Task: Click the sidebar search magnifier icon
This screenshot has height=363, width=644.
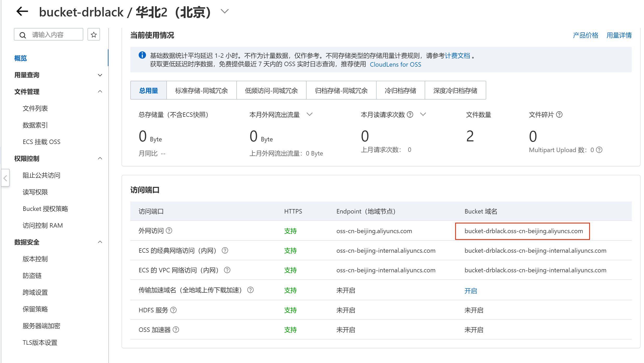Action: point(23,35)
